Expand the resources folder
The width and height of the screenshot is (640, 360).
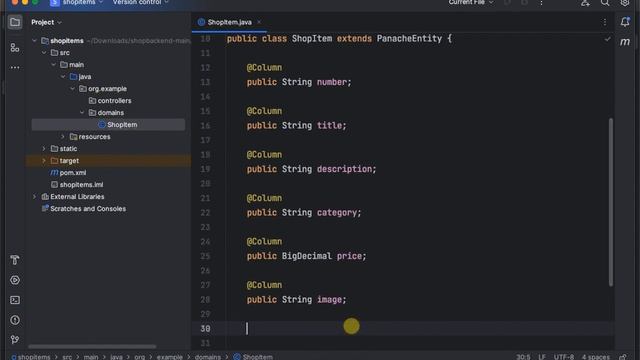63,137
